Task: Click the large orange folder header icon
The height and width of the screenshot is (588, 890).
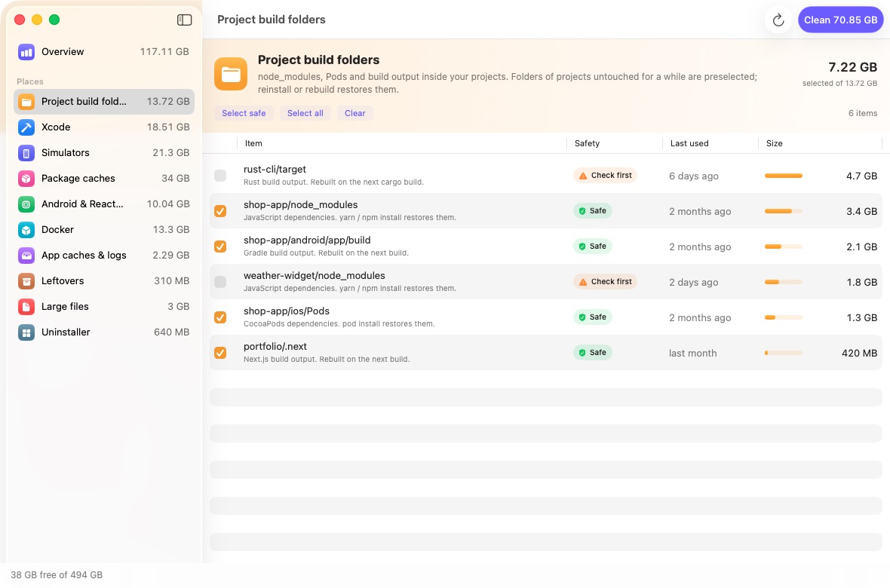Action: click(231, 74)
